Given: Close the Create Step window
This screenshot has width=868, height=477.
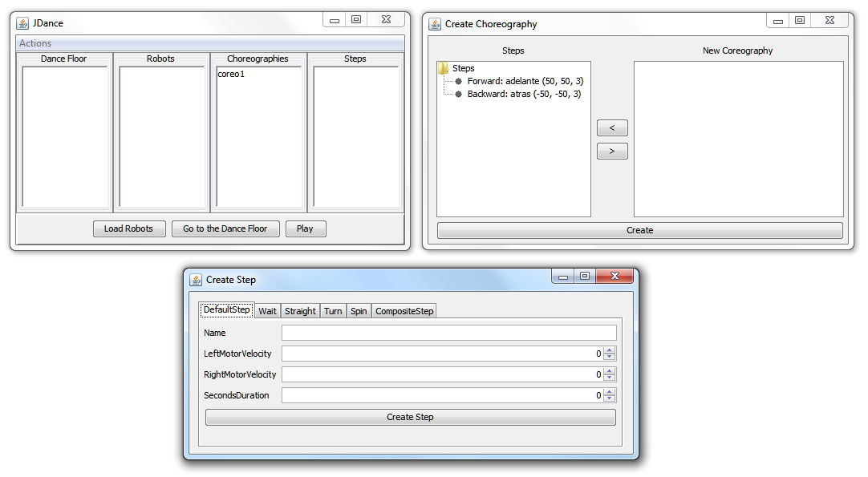Looking at the screenshot, I should coord(614,276).
